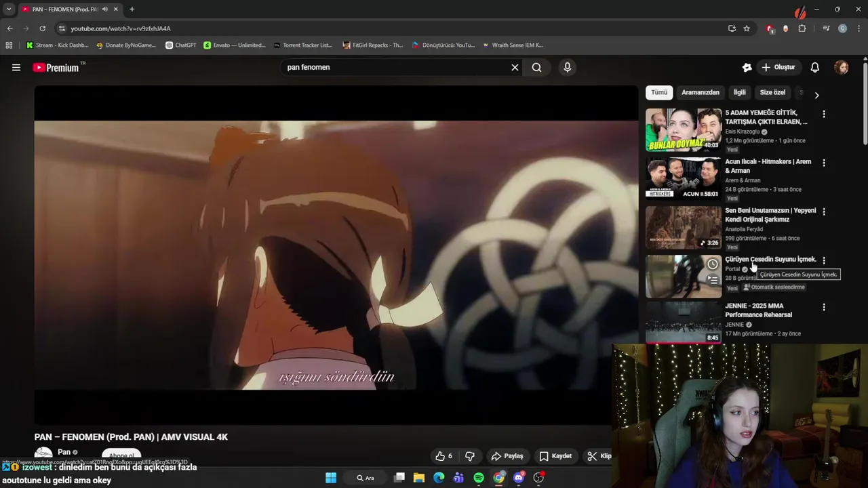
Task: Select the Aramanızdan filter chip
Action: (x=701, y=92)
